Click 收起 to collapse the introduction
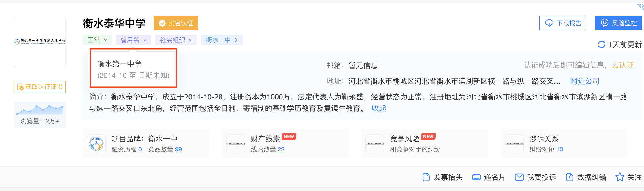 tap(379, 108)
